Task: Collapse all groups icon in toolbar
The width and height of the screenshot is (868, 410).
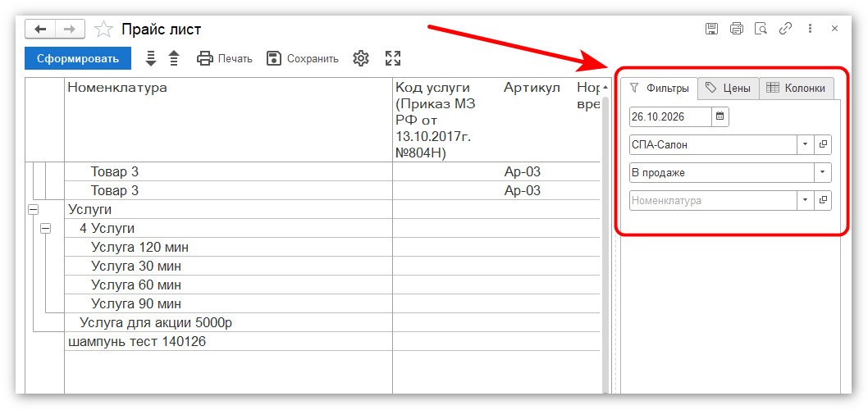Action: coord(174,58)
